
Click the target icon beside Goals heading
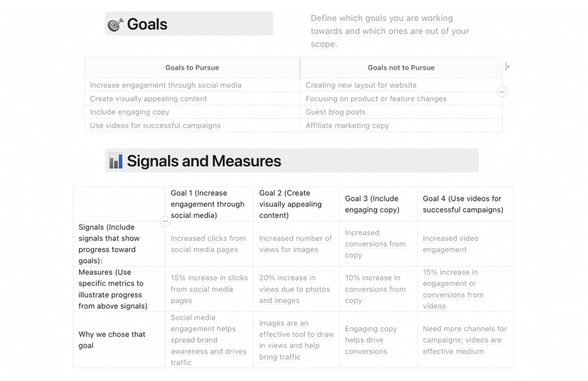point(115,24)
